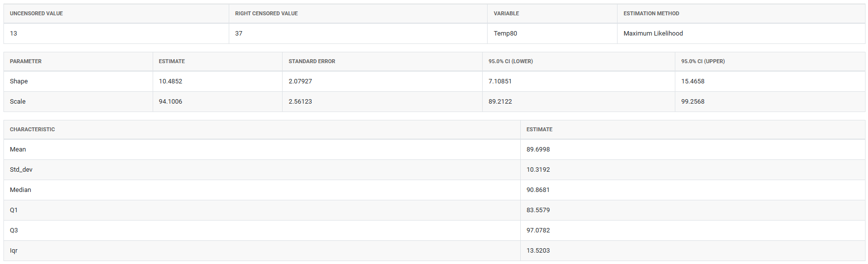Click the Characteristic column header
Screen dimensions: 868x264
(x=32, y=129)
